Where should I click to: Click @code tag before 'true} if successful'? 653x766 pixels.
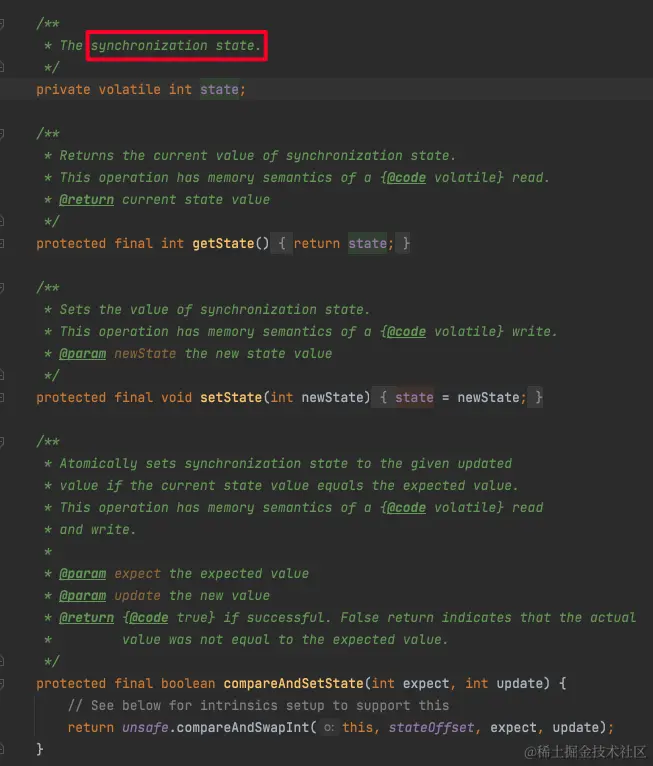[148, 617]
